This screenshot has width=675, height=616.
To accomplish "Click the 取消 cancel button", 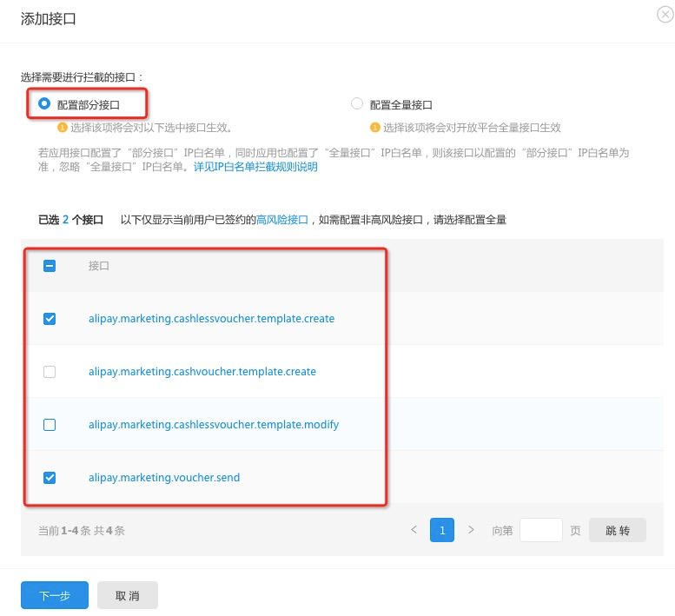I will pyautogui.click(x=128, y=595).
